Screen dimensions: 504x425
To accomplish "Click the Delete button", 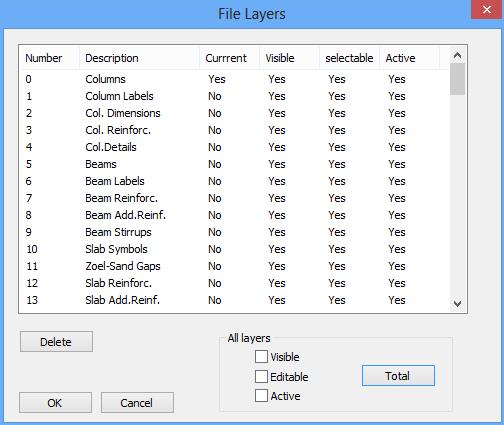I will [x=56, y=342].
